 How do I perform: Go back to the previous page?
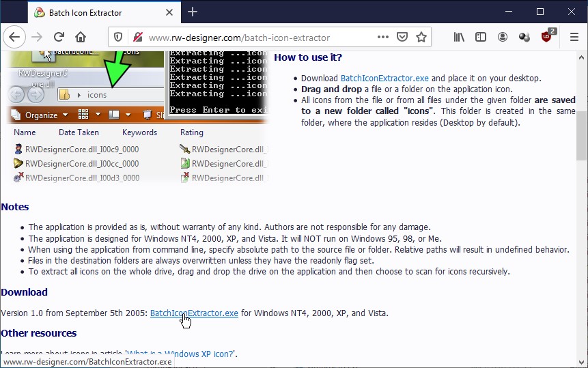coord(15,37)
